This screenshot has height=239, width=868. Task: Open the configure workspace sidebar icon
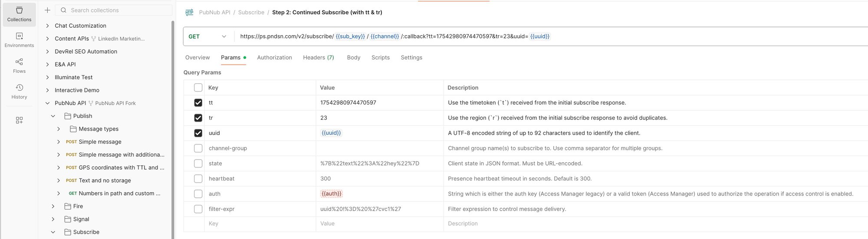click(x=19, y=120)
